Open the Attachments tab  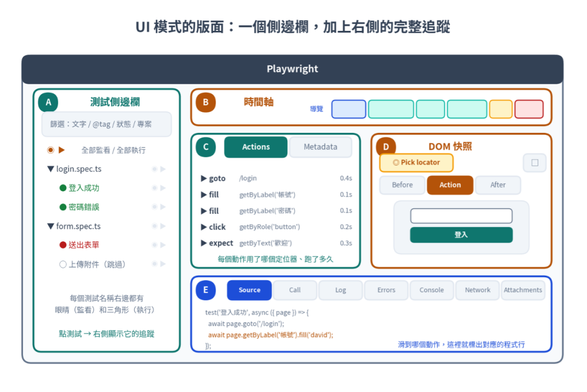pyautogui.click(x=523, y=290)
